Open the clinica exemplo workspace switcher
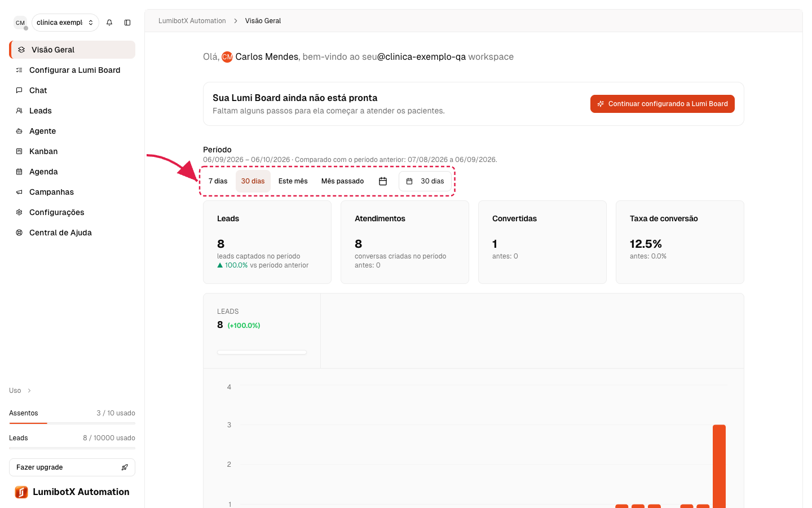The image size is (812, 508). [x=65, y=23]
